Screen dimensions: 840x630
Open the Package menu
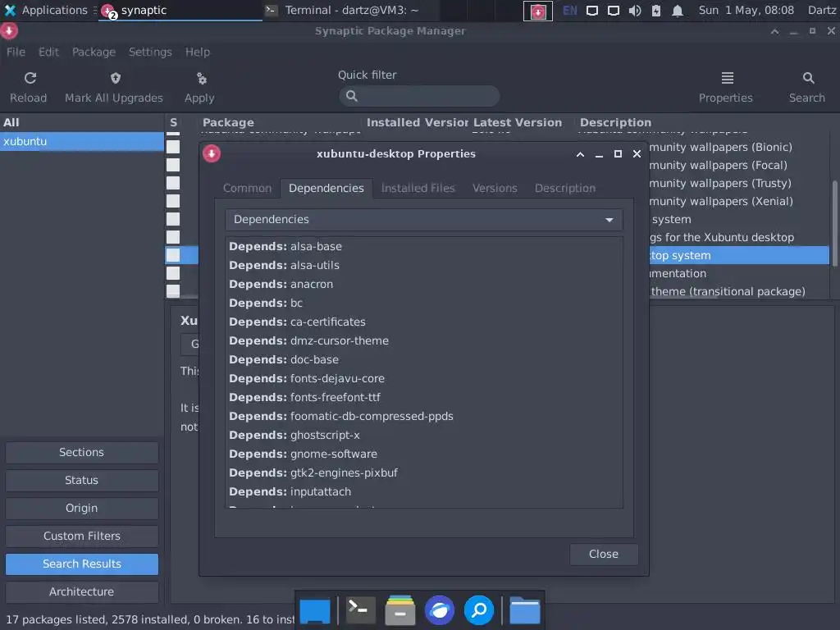click(x=94, y=52)
